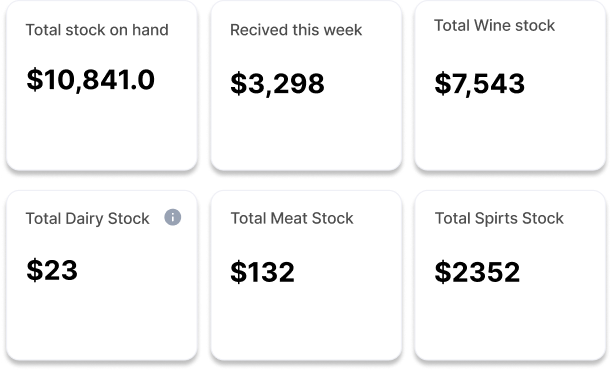Click empty area below $23 in Dairy card
Screen dimensions: 610x370
pos(102,323)
